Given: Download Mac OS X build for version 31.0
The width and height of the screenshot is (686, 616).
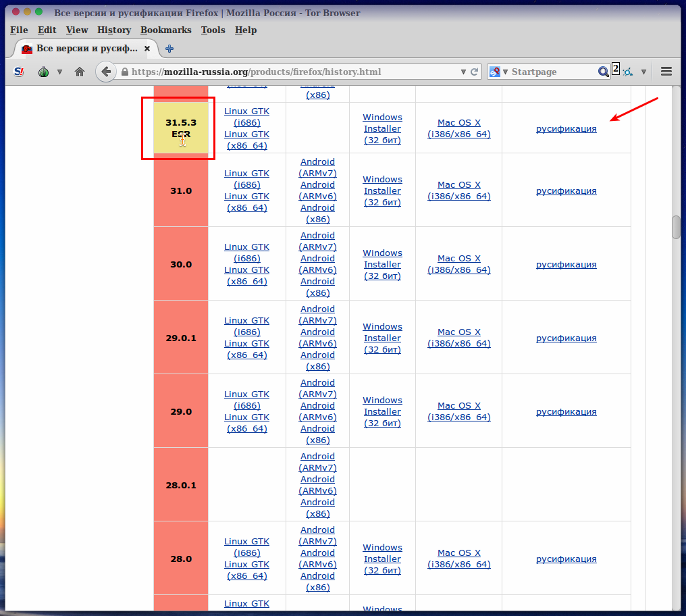Looking at the screenshot, I should [x=459, y=190].
